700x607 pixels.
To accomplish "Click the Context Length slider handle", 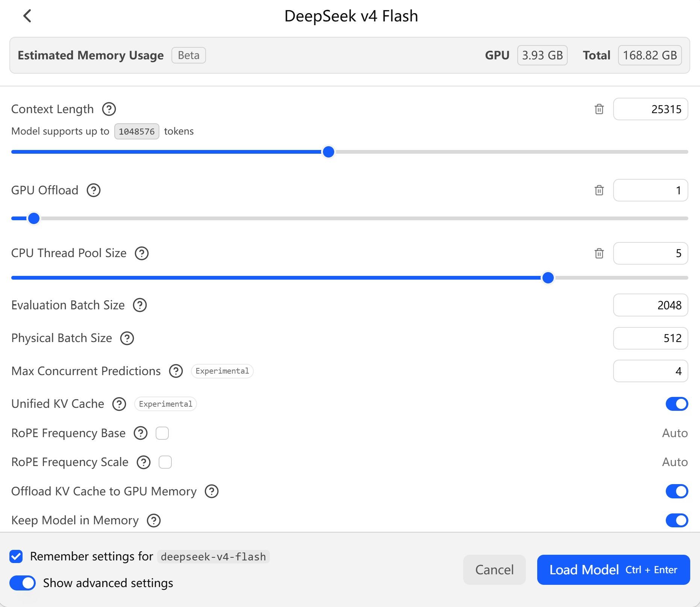I will click(329, 152).
